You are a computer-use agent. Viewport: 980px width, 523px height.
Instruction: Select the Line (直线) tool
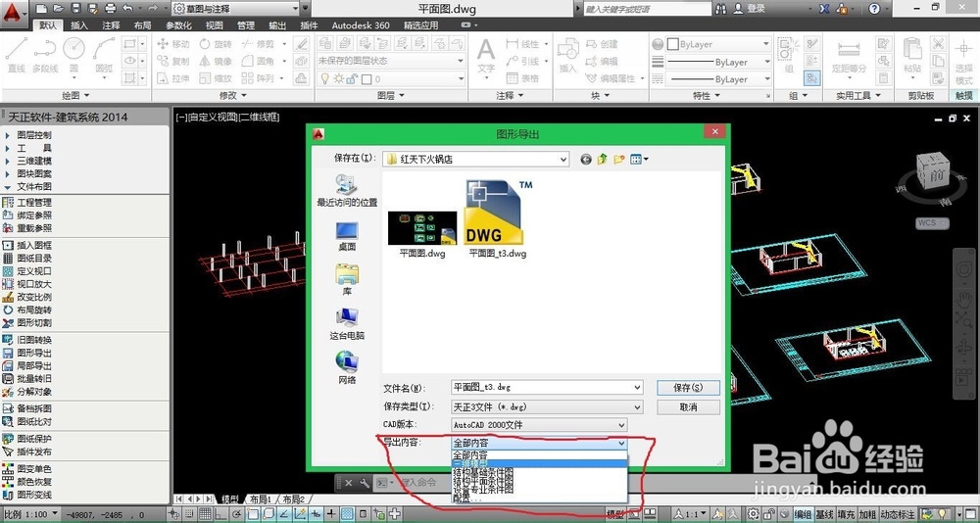(17, 55)
